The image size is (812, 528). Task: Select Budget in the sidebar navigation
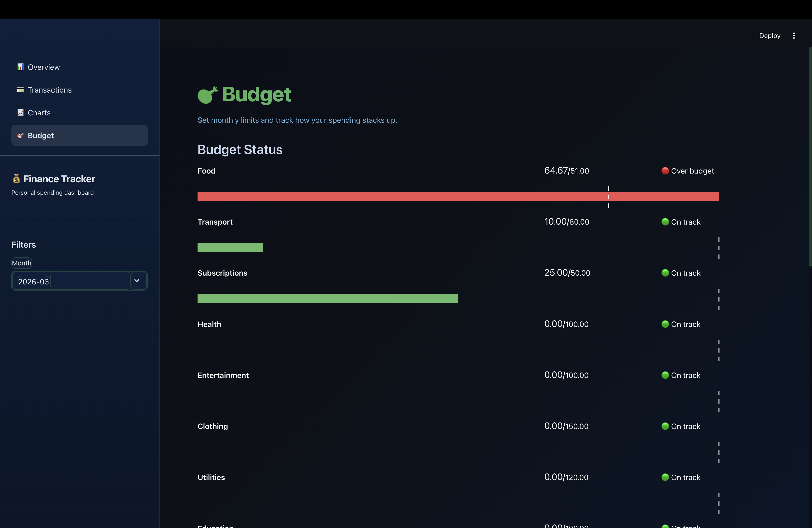click(41, 135)
